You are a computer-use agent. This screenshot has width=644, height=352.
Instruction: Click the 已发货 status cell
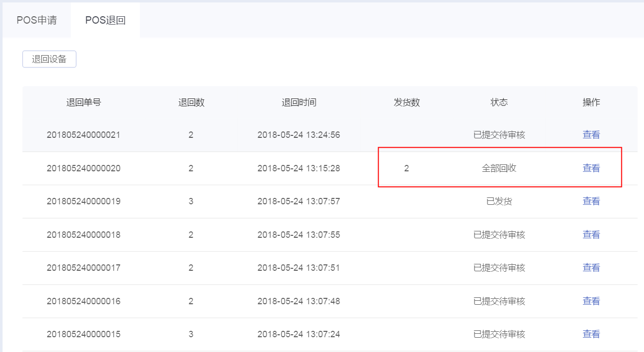499,201
